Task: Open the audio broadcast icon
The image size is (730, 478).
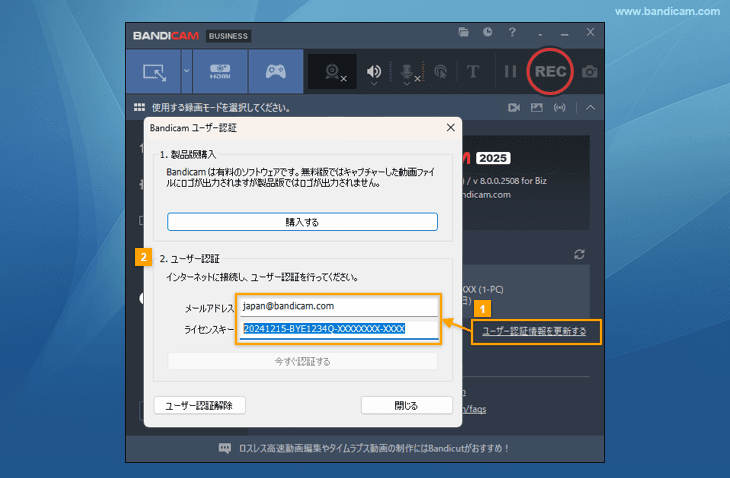Action: coord(560,108)
